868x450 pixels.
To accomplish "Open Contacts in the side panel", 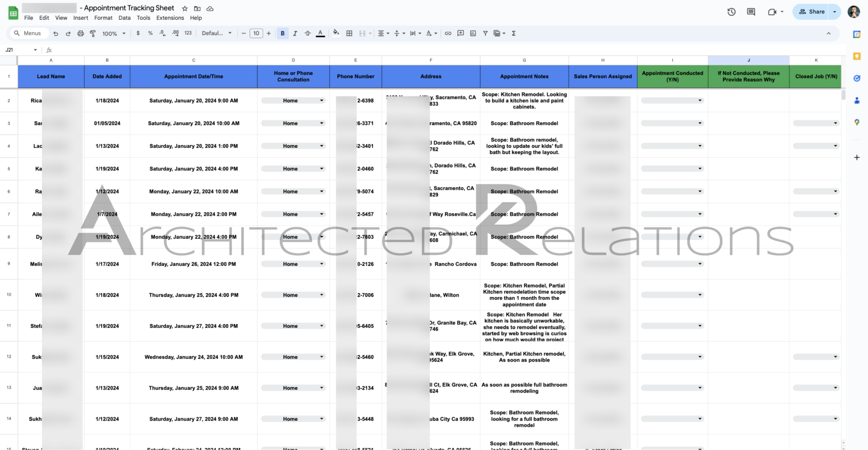I will pos(857,100).
